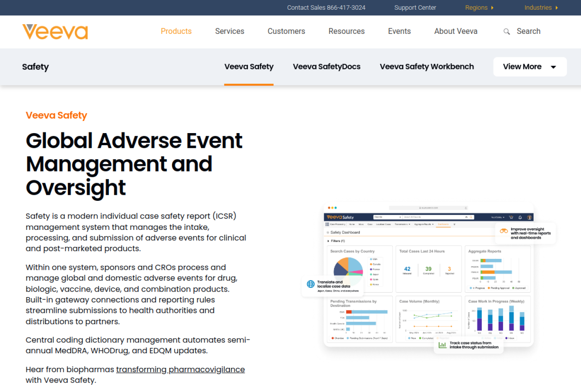Click the globe icon on translate callout
This screenshot has width=581, height=392.
tap(311, 284)
